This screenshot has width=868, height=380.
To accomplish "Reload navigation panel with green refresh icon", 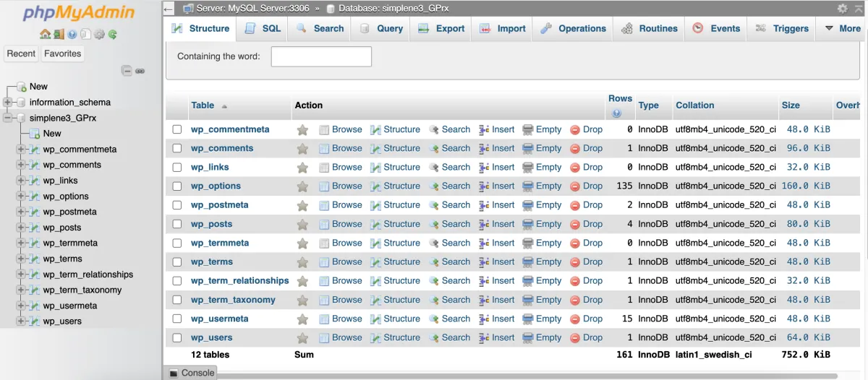I will click(112, 34).
